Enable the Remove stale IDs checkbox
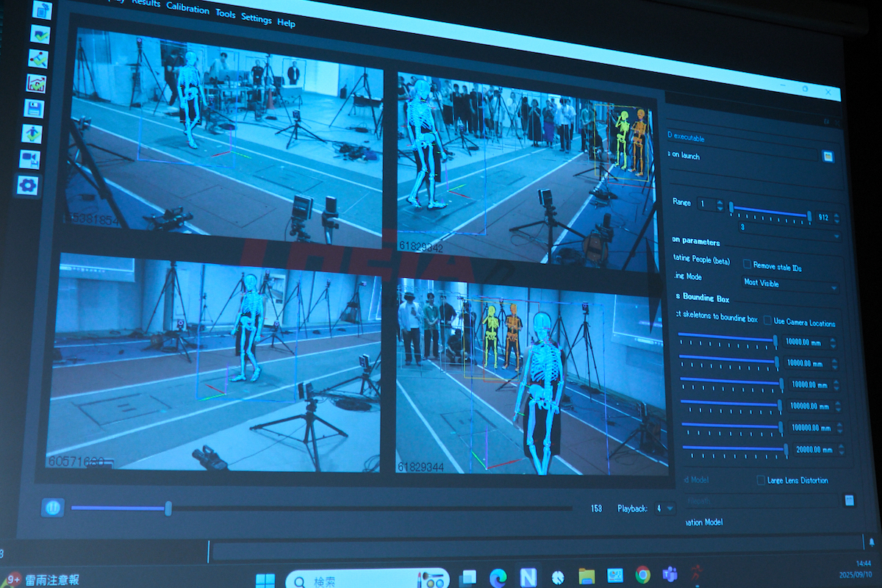Screen dimensions: 882x588 pyautogui.click(x=747, y=265)
